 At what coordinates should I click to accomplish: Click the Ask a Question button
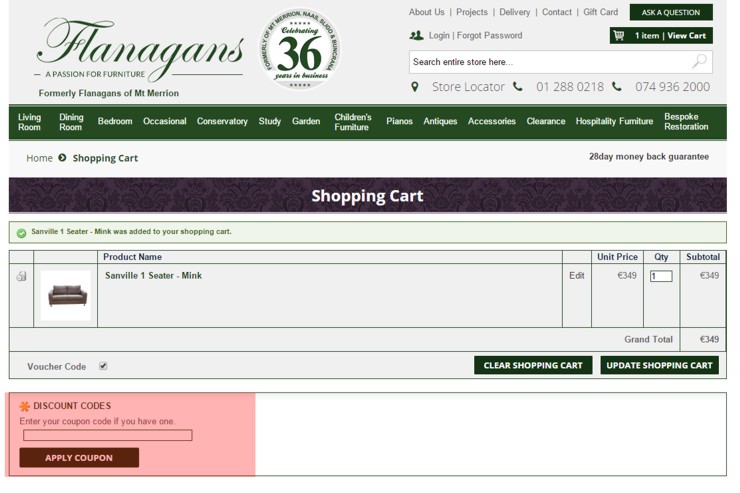coord(671,12)
